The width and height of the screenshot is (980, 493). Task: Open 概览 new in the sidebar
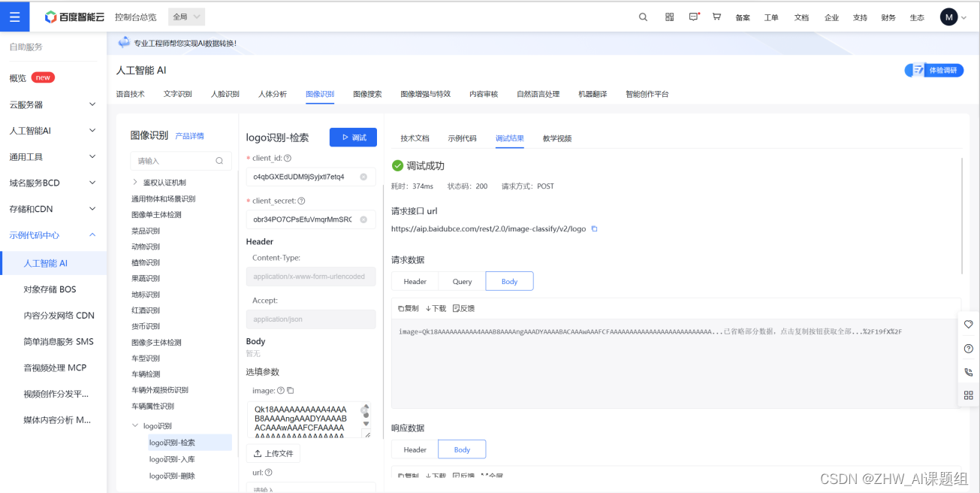[x=32, y=78]
